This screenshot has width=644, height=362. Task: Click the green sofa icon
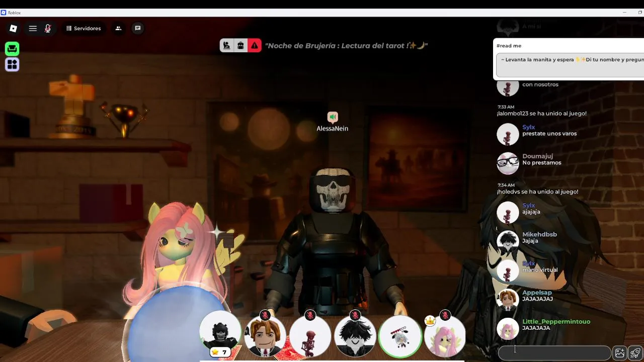(x=12, y=49)
